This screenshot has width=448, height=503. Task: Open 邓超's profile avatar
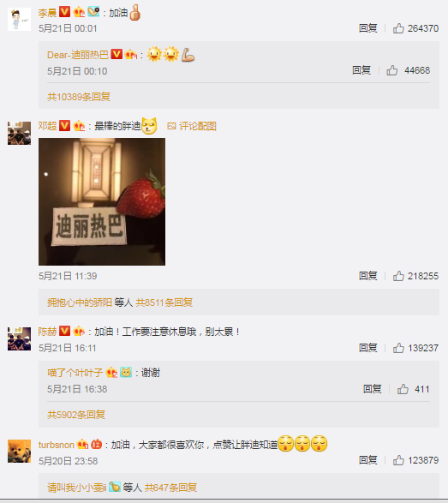tap(19, 133)
